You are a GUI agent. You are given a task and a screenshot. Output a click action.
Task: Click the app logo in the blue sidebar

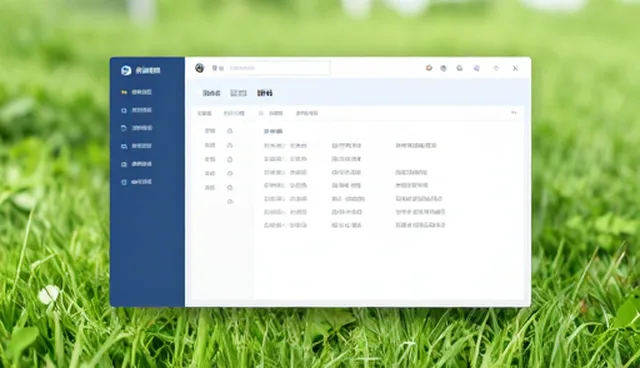[x=126, y=70]
